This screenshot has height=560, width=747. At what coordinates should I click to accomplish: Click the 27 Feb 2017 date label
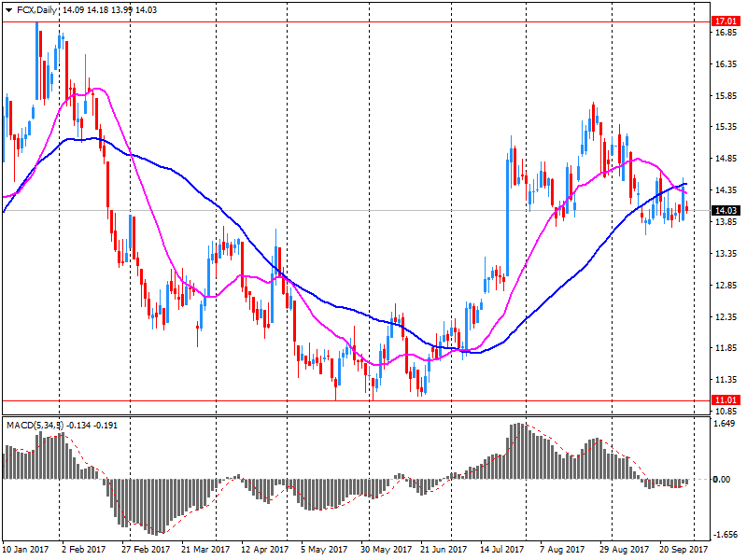(x=146, y=550)
